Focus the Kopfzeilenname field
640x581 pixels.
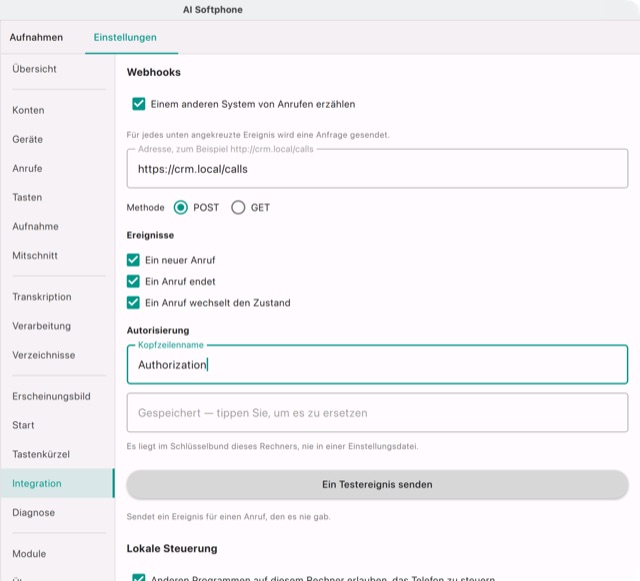pos(377,364)
